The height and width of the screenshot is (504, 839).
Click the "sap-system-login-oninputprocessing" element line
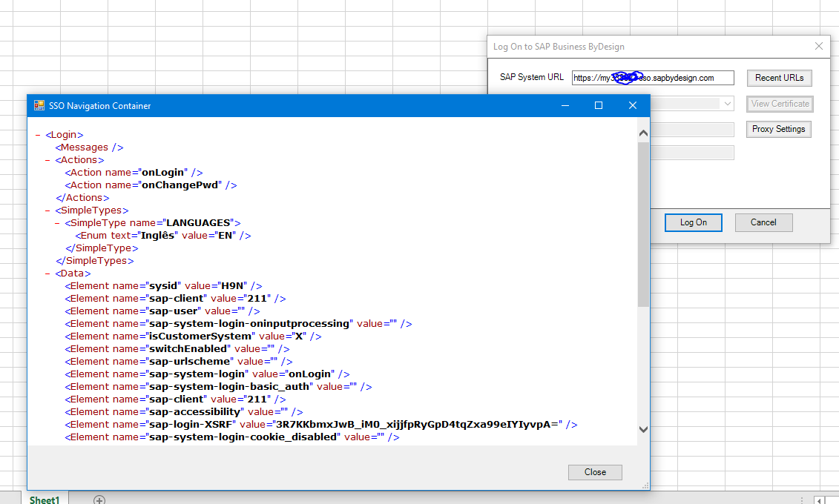click(239, 324)
